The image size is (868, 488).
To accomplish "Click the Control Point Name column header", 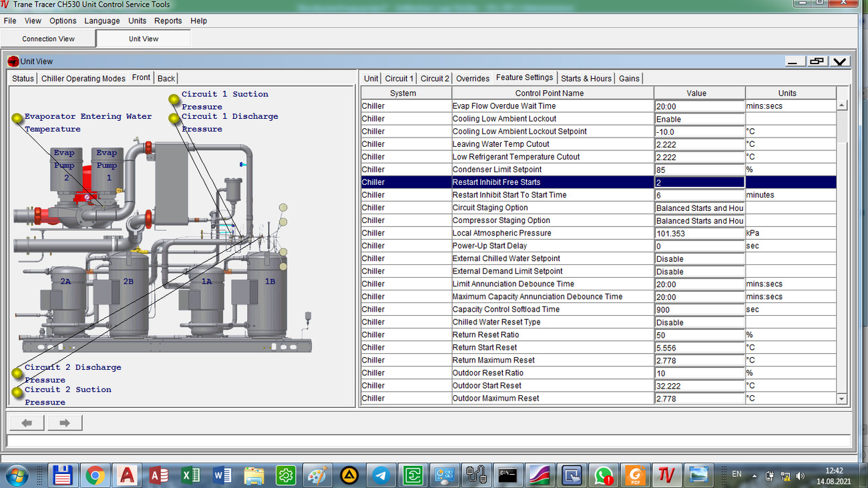I will [x=552, y=93].
